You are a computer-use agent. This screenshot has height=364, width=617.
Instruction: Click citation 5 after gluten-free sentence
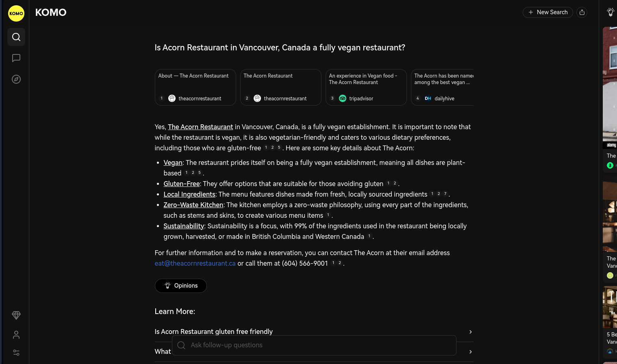pos(279,147)
